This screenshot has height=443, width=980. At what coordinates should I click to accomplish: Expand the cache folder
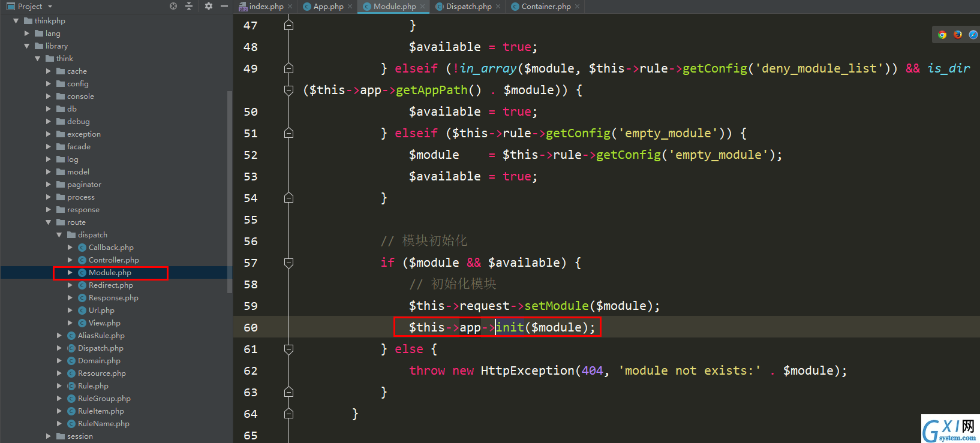coord(49,71)
